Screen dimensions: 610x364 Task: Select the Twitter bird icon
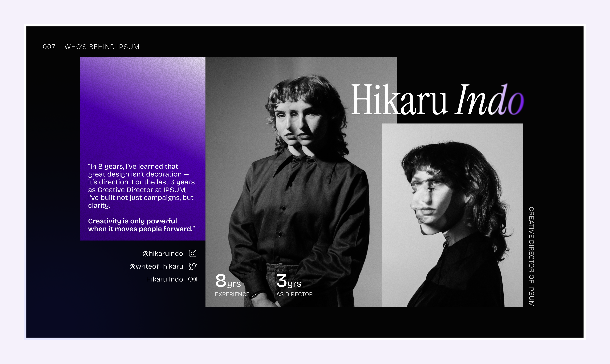point(193,266)
